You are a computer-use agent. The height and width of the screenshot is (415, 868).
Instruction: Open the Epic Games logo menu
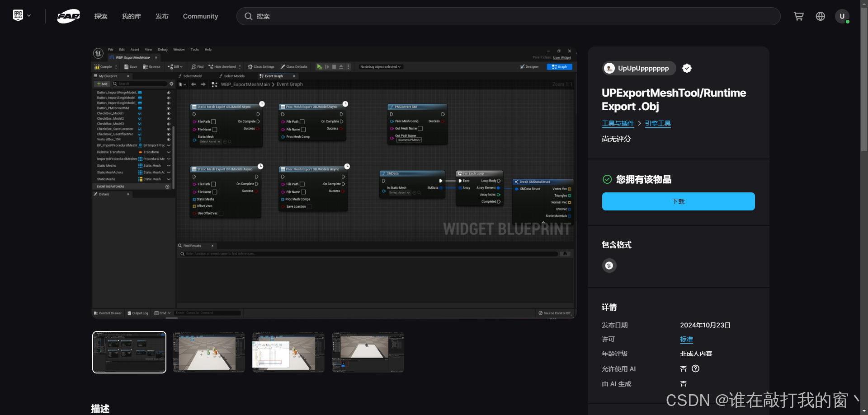22,16
